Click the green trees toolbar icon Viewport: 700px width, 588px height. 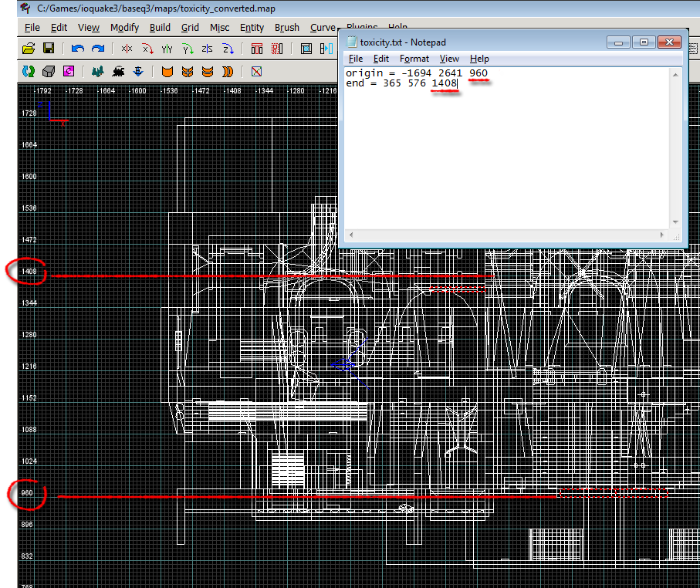click(97, 72)
